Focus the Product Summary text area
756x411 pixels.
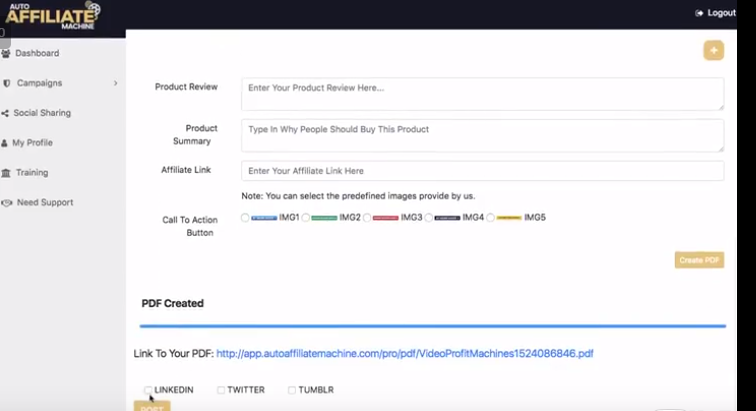tap(483, 136)
